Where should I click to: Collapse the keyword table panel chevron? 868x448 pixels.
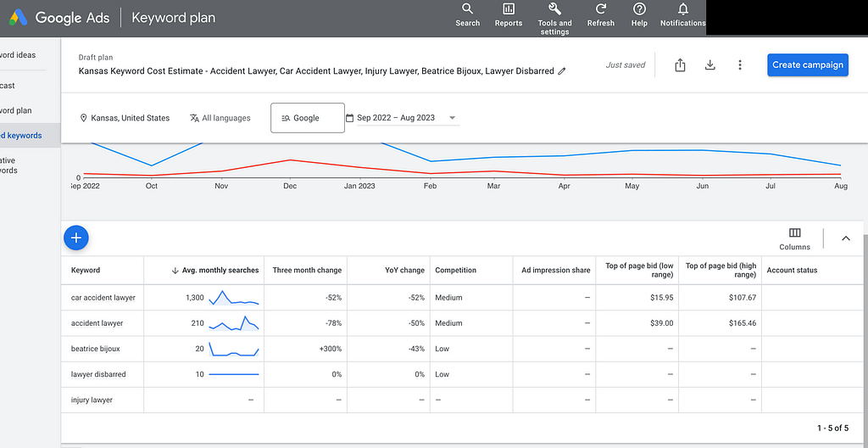pyautogui.click(x=845, y=238)
